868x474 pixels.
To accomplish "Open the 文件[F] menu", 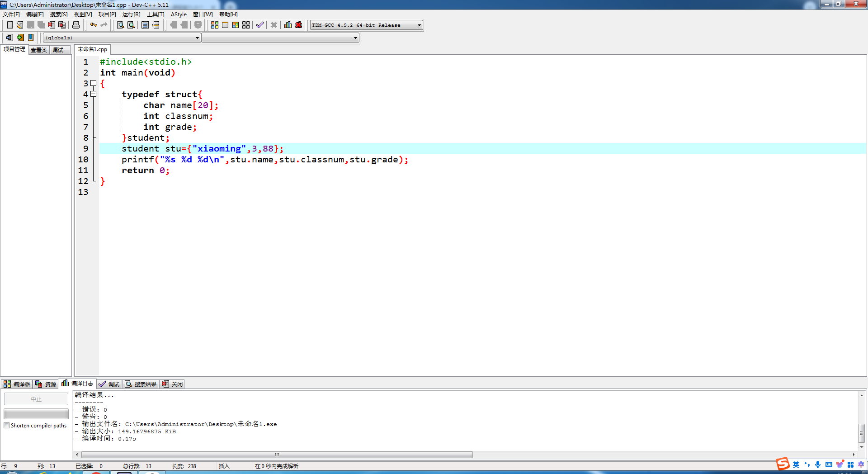I will (x=11, y=14).
